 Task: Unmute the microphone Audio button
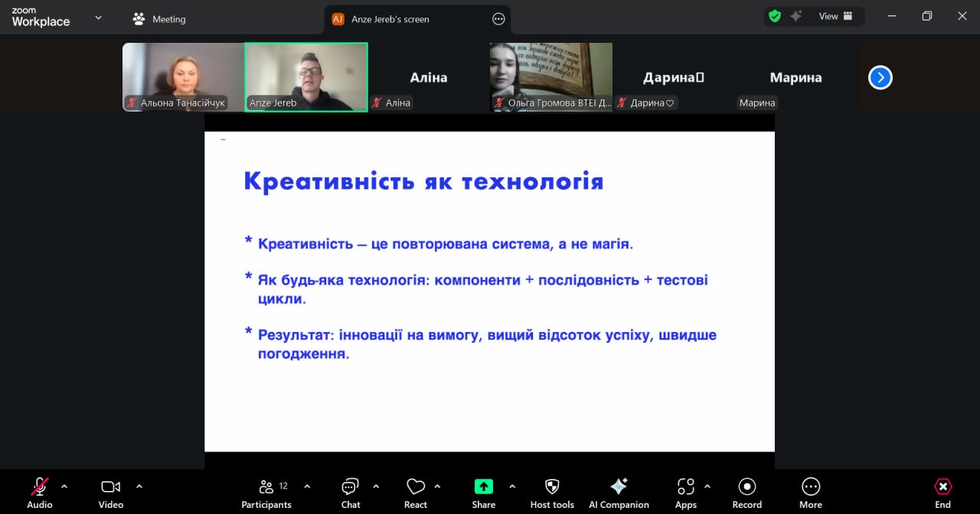pos(39,487)
